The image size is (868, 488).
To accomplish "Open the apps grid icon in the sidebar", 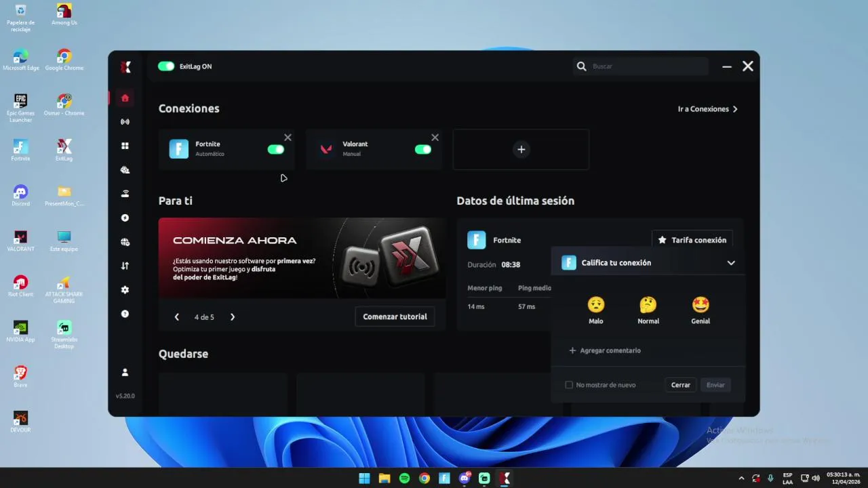I will [x=125, y=146].
